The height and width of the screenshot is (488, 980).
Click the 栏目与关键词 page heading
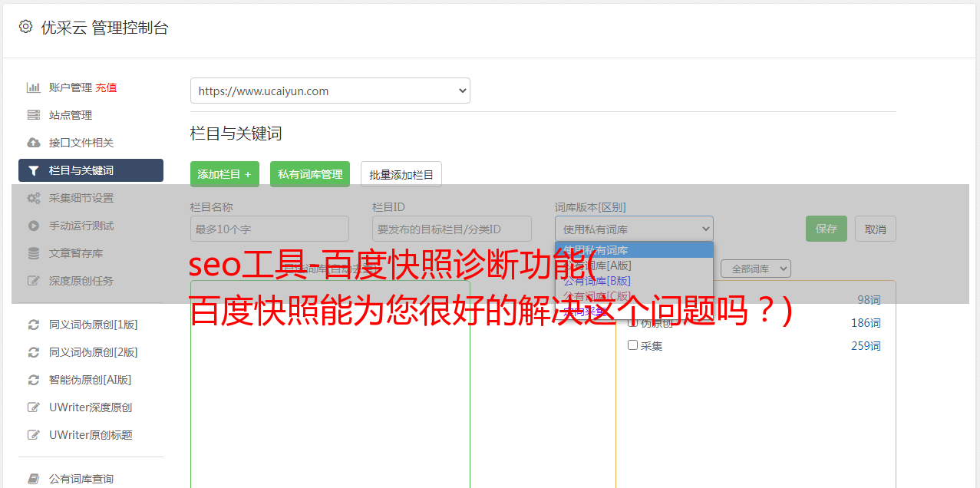[236, 134]
